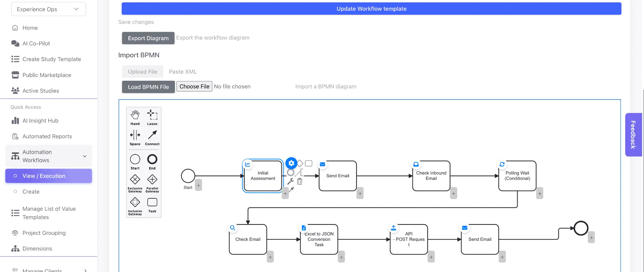Activate the Space tool

click(135, 137)
